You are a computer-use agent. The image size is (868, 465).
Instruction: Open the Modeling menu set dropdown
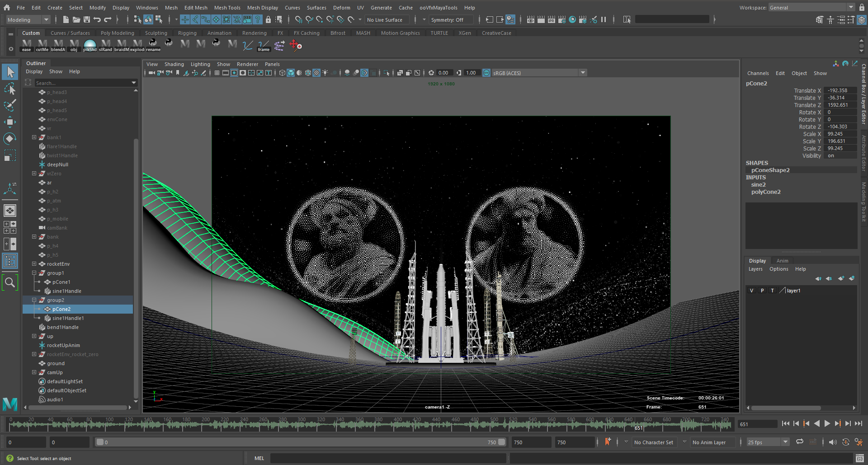point(28,19)
